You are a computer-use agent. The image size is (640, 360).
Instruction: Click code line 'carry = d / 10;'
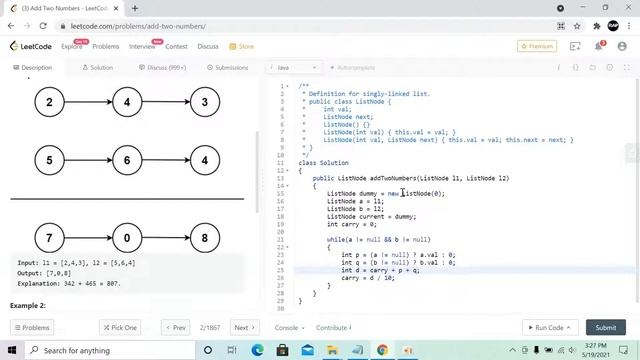pos(368,278)
